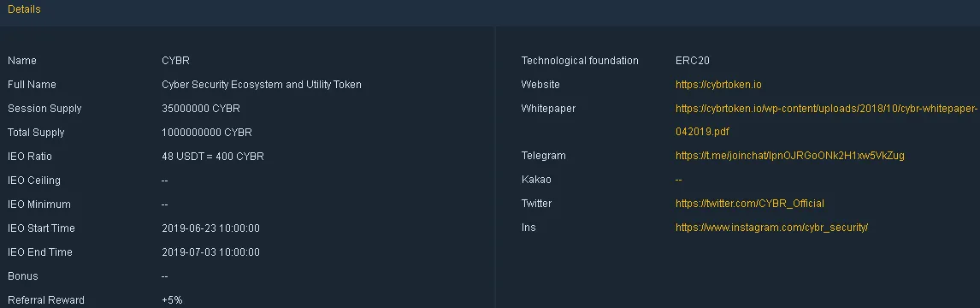Viewport: 980px width, 308px height.
Task: Click the IEO End Time value
Action: [210, 252]
